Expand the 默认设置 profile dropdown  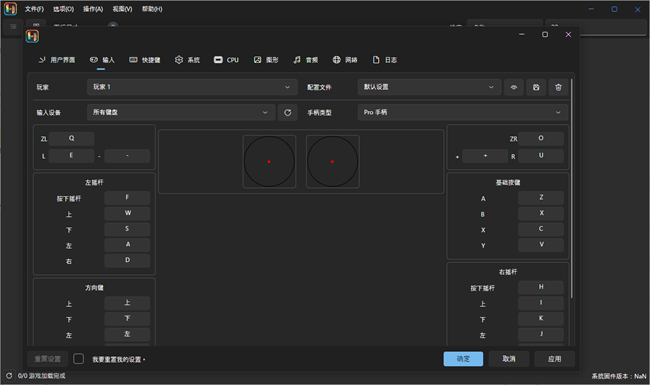coord(429,87)
